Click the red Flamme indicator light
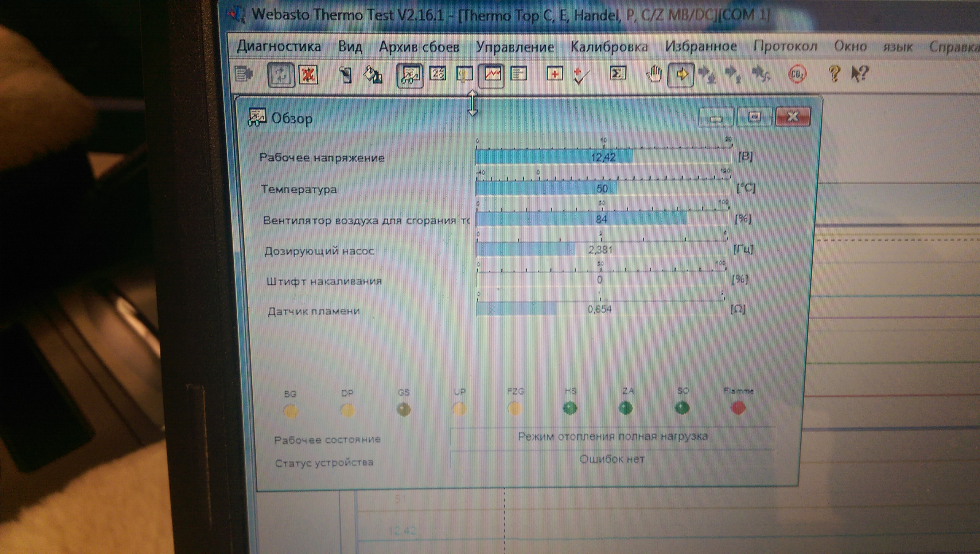This screenshot has width=980, height=554. (x=738, y=408)
